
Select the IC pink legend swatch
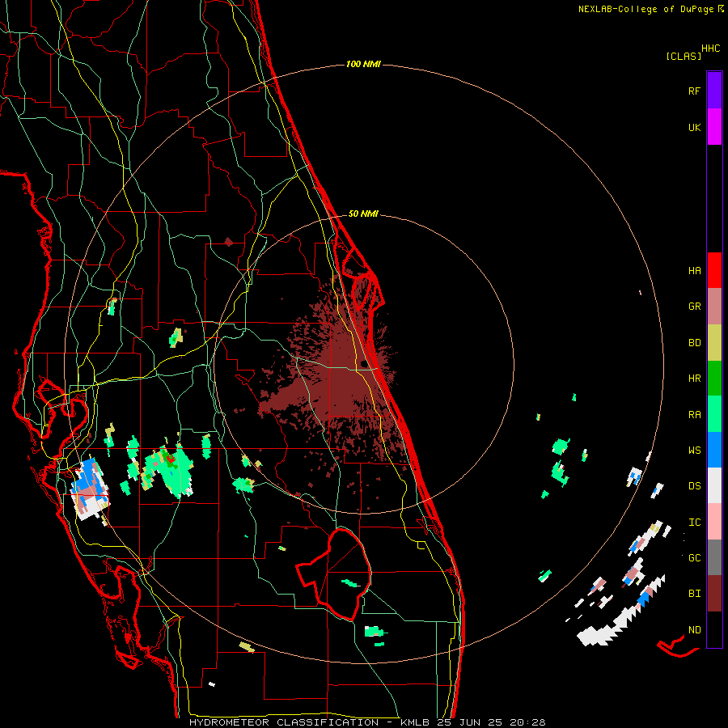tap(714, 522)
